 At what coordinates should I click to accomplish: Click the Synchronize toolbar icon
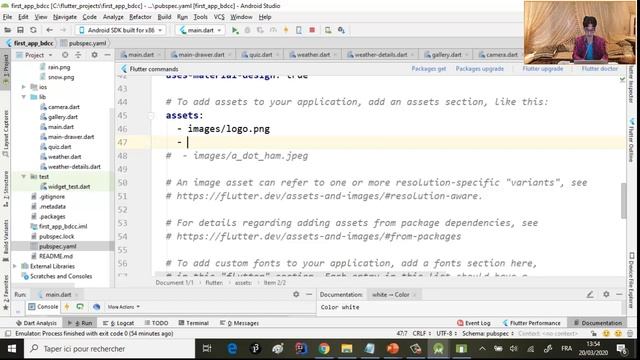[x=33, y=30]
